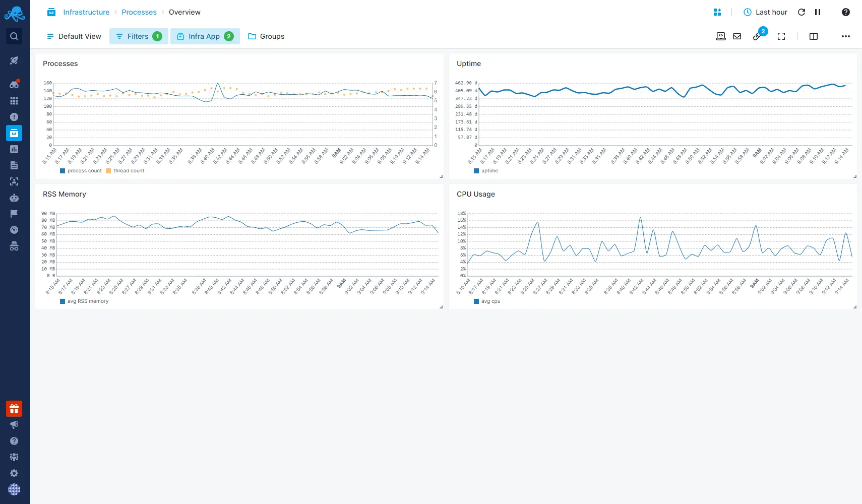Toggle process count legend in Processes chart

pos(81,171)
